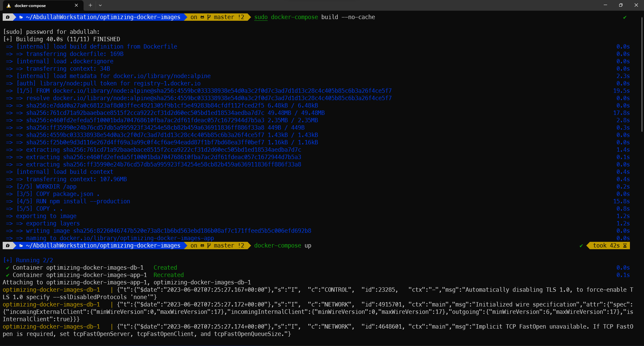
Task: Click the folder icon in the docker-compose up prompt
Action: (x=21, y=246)
